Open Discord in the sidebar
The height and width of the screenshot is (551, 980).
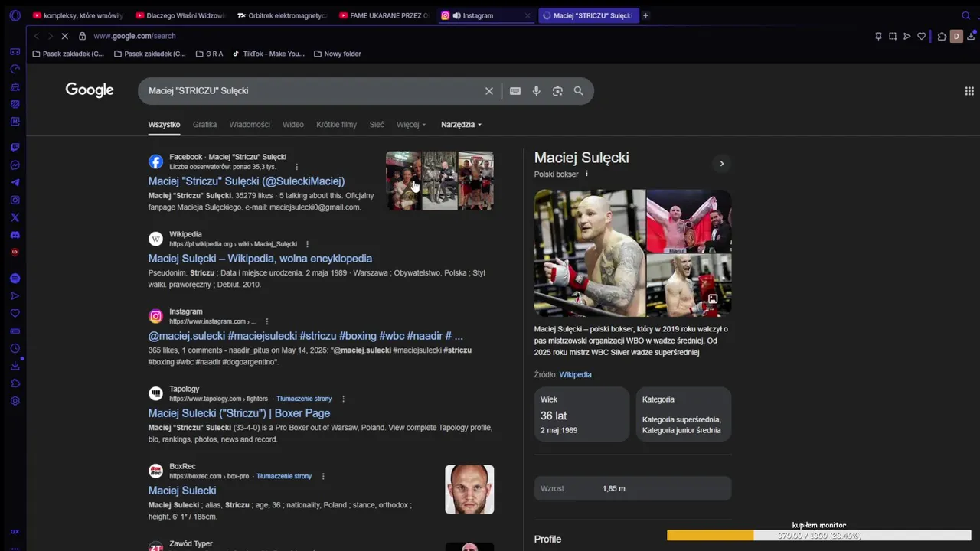[15, 235]
